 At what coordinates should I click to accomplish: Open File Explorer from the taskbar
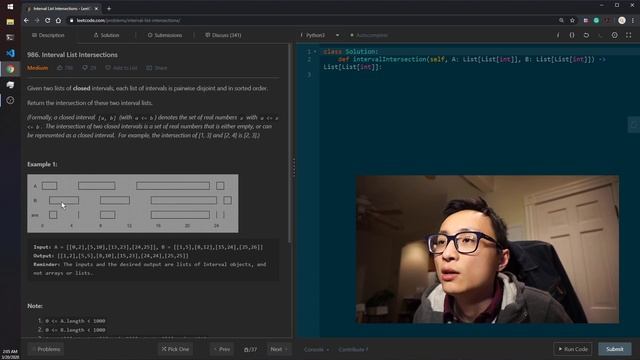10,22
